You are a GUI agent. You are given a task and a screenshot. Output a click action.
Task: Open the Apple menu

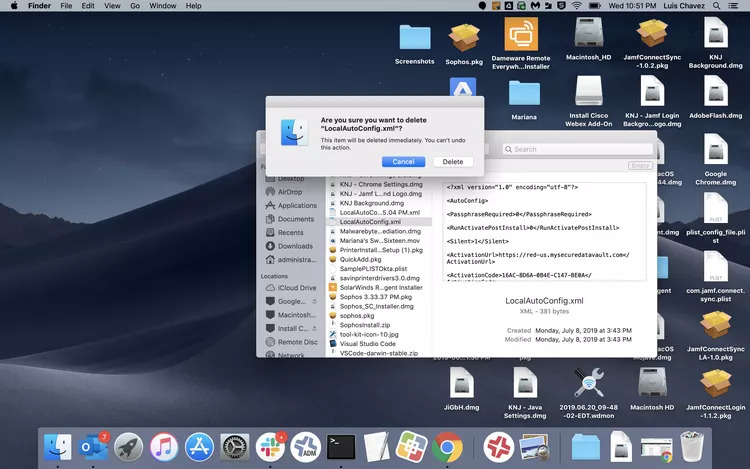(14, 6)
